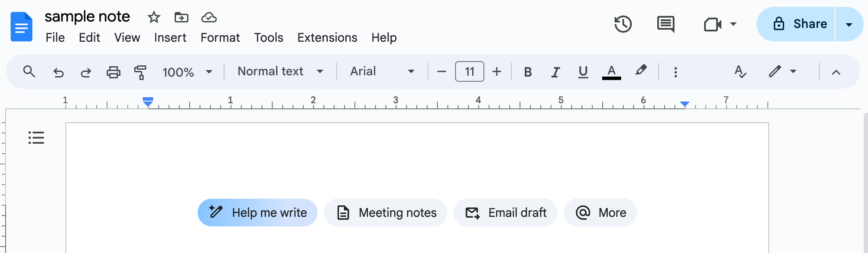Click the Help me write button
Screen dimensions: 868x253
pyautogui.click(x=258, y=213)
